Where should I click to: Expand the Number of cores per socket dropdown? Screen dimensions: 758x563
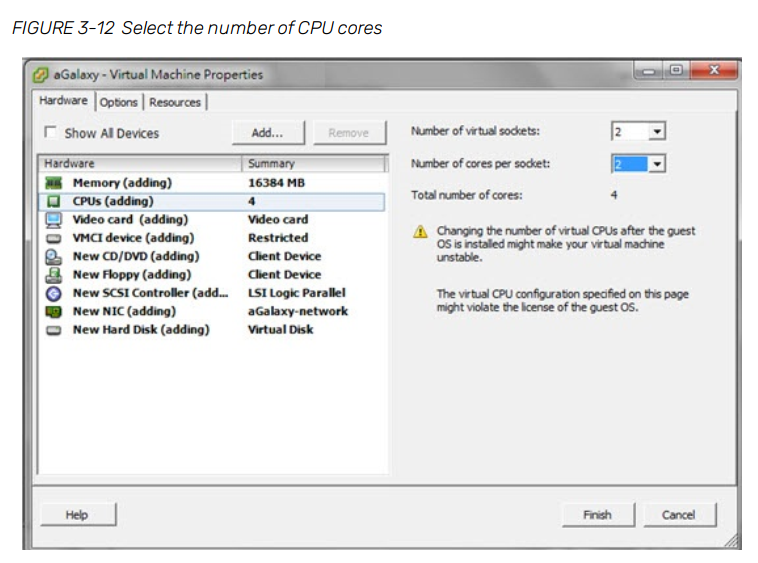click(x=656, y=164)
